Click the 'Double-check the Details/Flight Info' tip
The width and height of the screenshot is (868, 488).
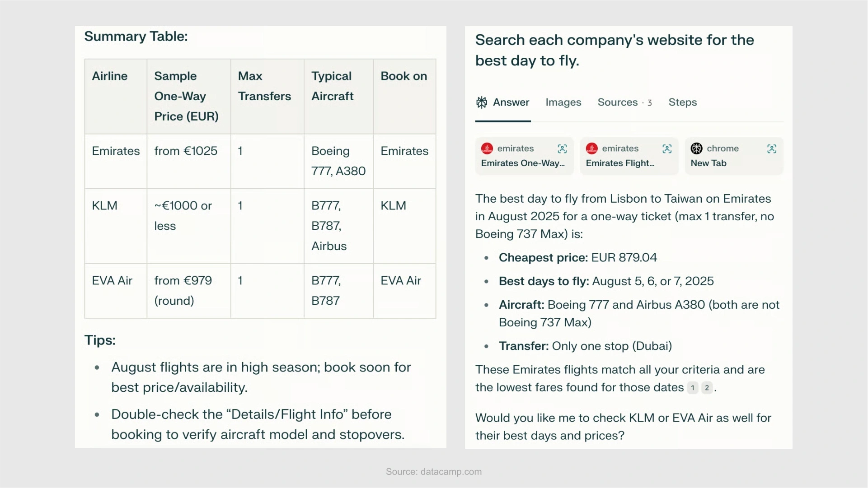(258, 424)
